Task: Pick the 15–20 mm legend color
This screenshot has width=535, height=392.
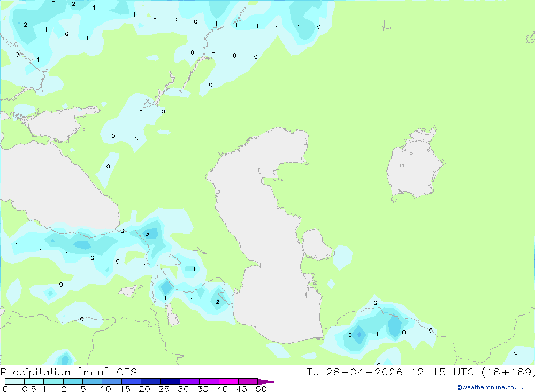Action: (132, 381)
